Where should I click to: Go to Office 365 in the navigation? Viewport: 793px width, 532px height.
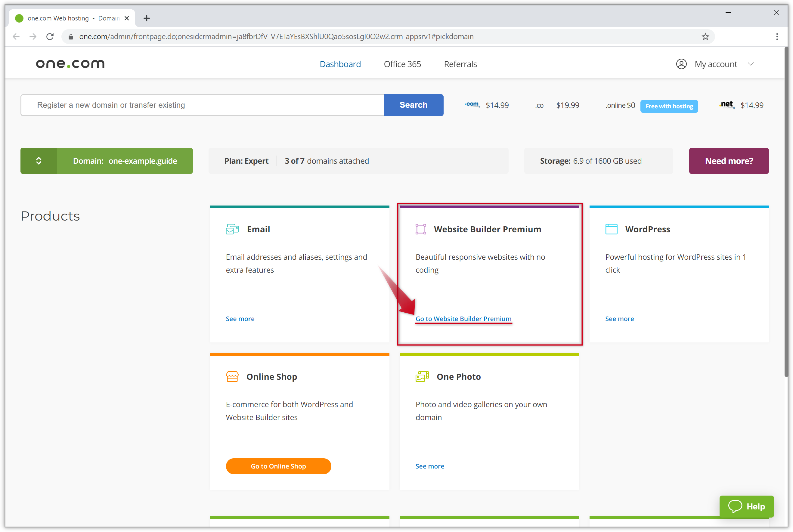(402, 64)
